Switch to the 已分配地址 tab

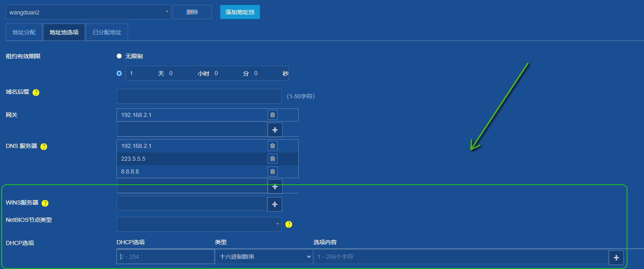[107, 32]
